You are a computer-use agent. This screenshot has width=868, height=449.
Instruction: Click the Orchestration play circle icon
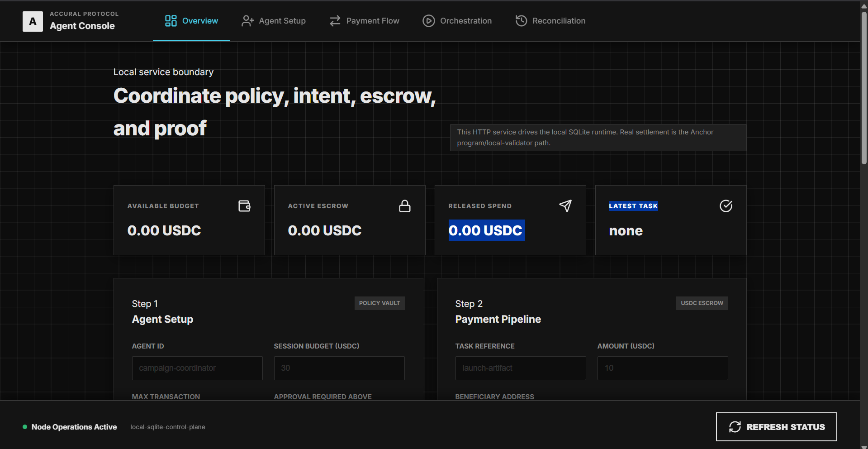pos(429,21)
